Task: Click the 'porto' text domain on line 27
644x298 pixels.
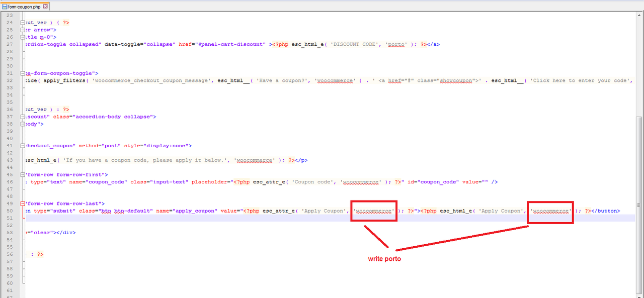Action: pos(396,44)
